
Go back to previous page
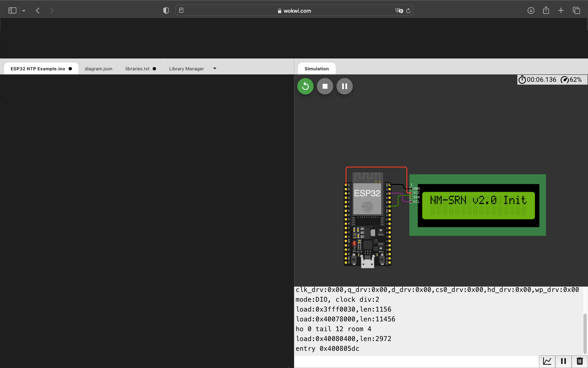pos(38,11)
